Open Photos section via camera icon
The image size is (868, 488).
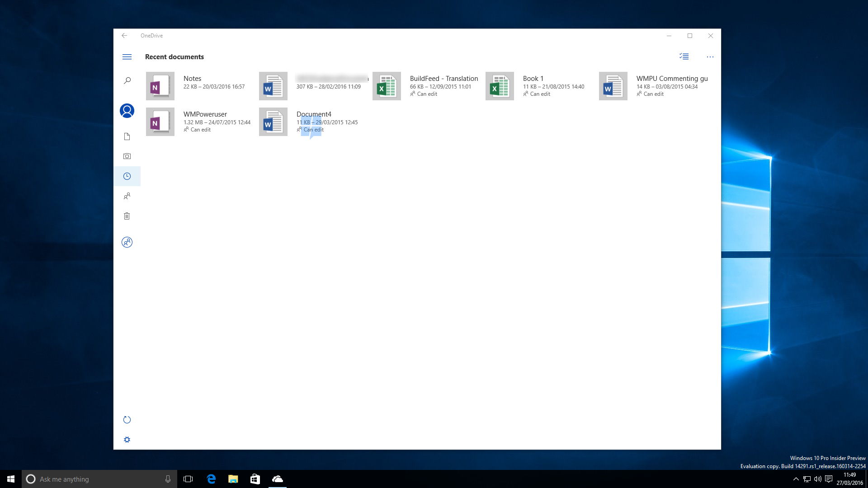(127, 156)
